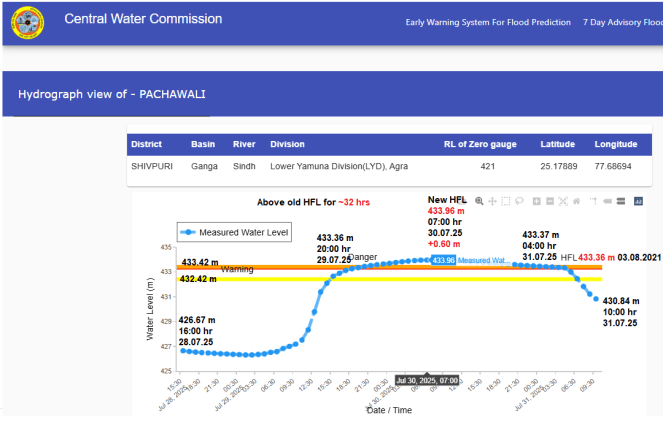Reset axes with the home icon

[x=576, y=201]
